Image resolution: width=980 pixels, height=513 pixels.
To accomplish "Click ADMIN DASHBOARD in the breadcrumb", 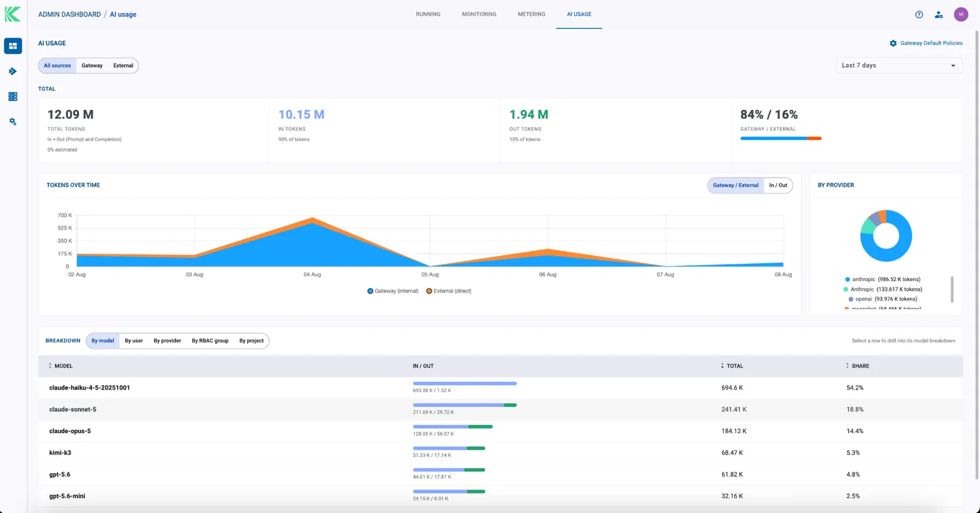I will (x=69, y=14).
